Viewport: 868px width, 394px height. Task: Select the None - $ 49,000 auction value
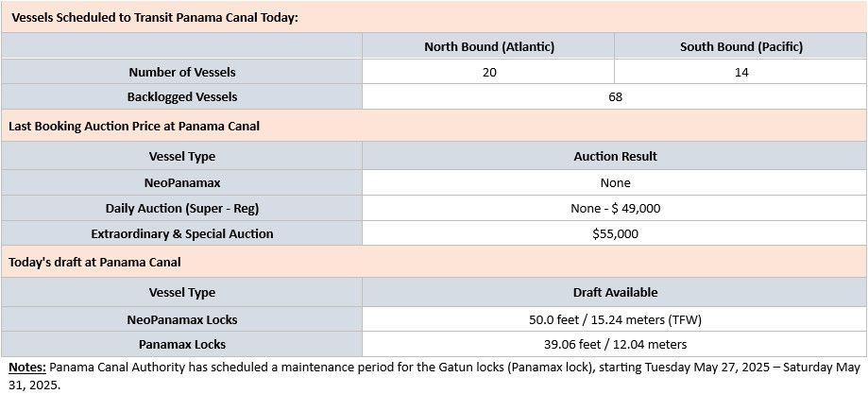click(x=615, y=208)
